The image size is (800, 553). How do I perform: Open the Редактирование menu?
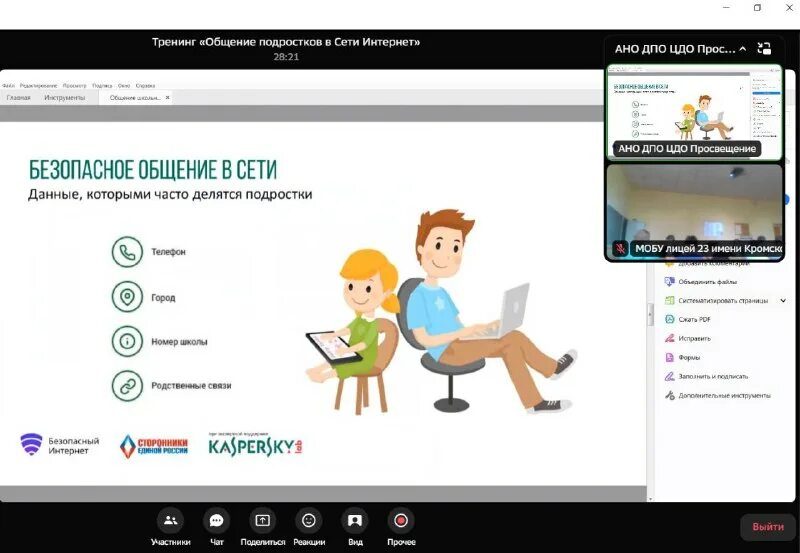pyautogui.click(x=38, y=86)
